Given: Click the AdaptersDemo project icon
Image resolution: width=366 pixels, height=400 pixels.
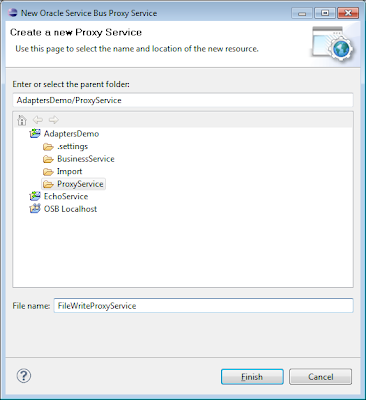Looking at the screenshot, I should click(35, 134).
